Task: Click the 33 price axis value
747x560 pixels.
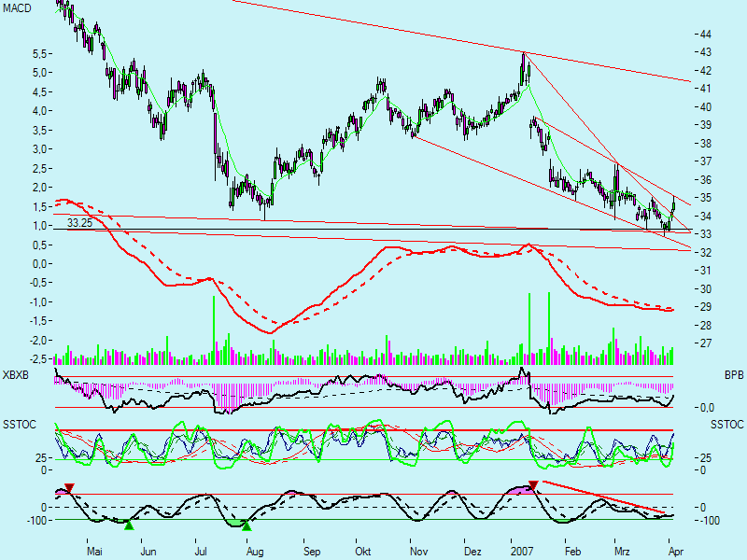Action: (x=706, y=234)
